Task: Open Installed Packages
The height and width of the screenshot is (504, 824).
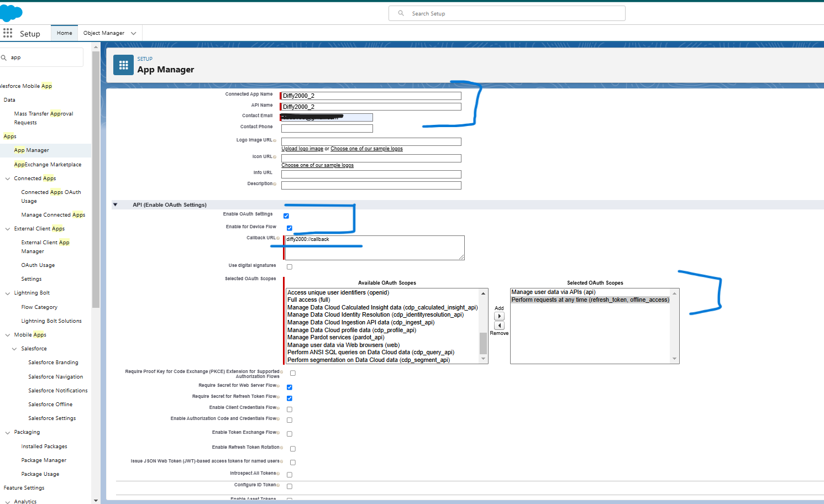Action: pyautogui.click(x=44, y=447)
